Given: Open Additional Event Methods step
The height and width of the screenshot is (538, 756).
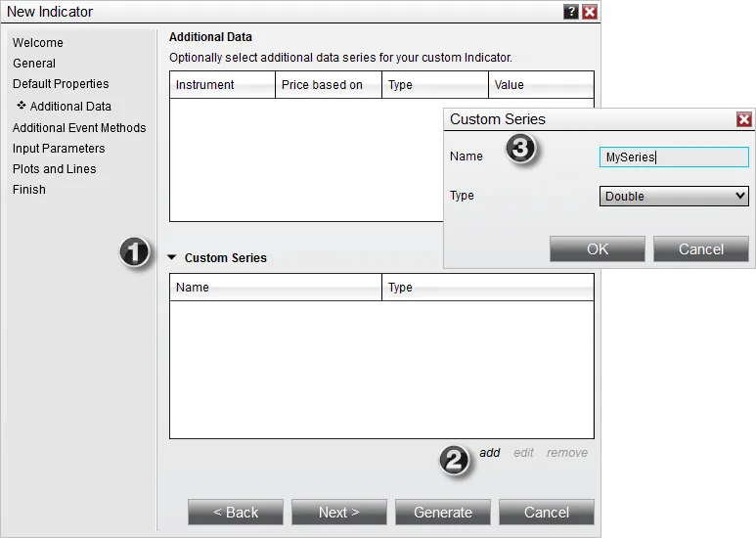Looking at the screenshot, I should (79, 128).
